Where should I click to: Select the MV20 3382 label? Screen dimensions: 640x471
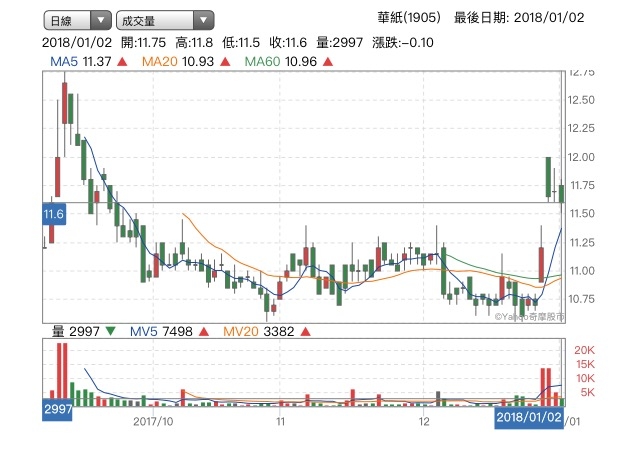click(x=258, y=331)
